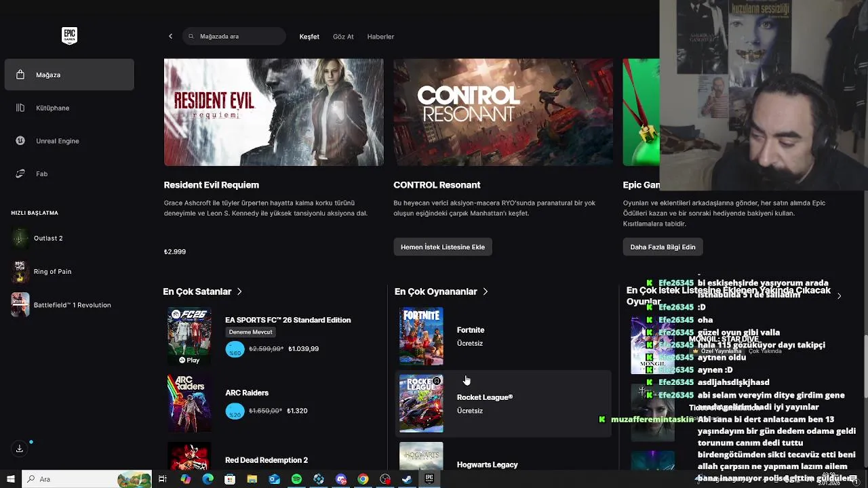Click the Rocket League cover thumbnail
The width and height of the screenshot is (868, 488).
421,403
